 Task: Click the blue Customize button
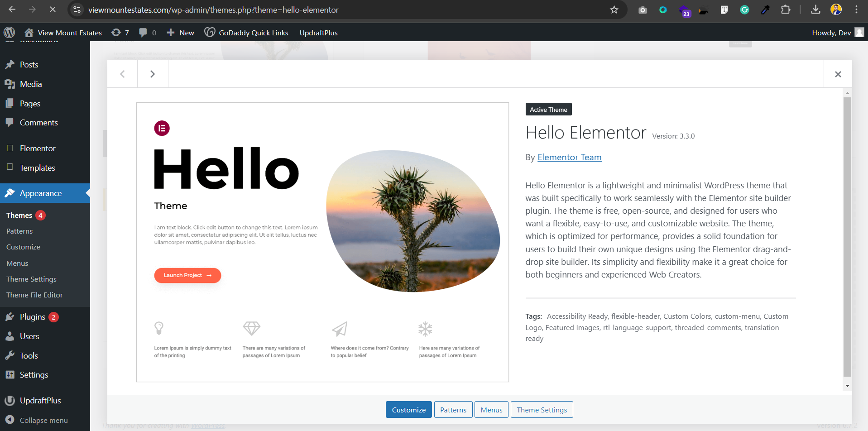coord(408,410)
